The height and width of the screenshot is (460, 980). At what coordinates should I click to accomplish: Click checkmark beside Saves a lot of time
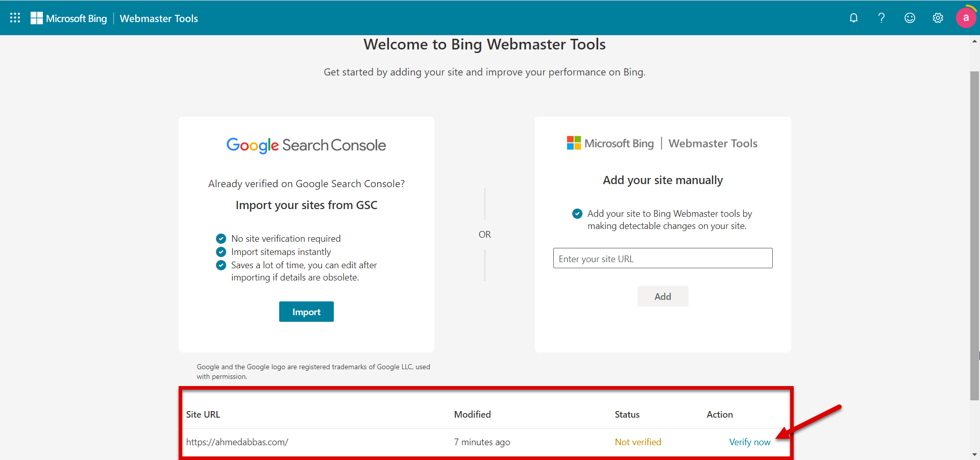[x=221, y=265]
